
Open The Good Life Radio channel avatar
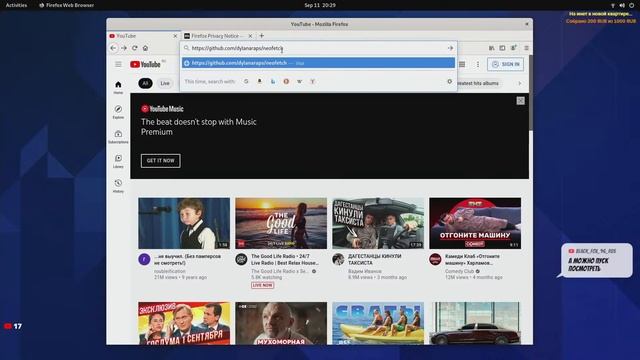[x=241, y=259]
